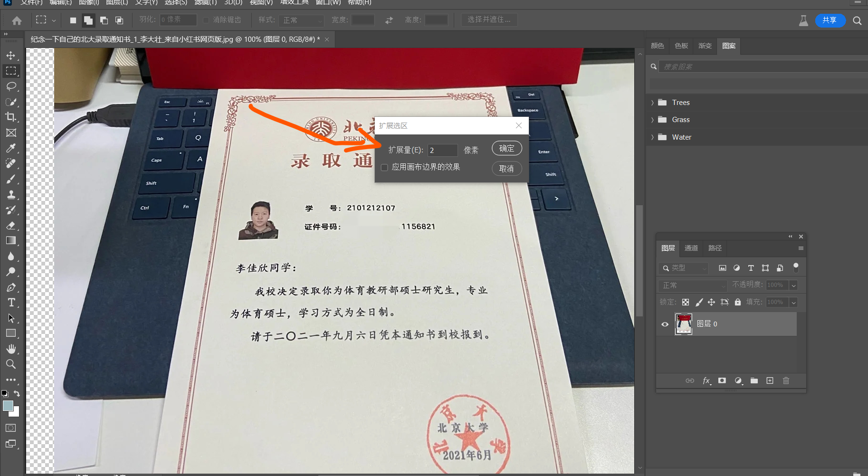The width and height of the screenshot is (868, 476).
Task: Select the Gradient tool
Action: point(11,240)
